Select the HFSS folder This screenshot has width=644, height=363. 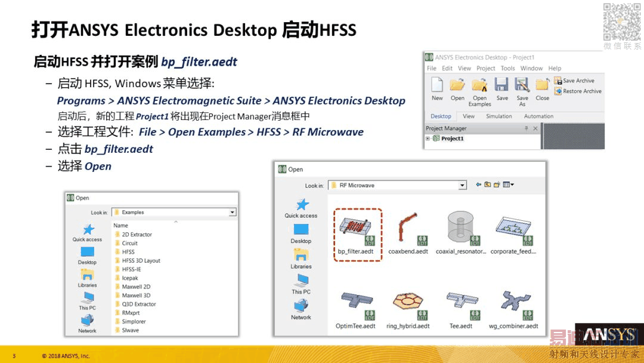tap(125, 251)
